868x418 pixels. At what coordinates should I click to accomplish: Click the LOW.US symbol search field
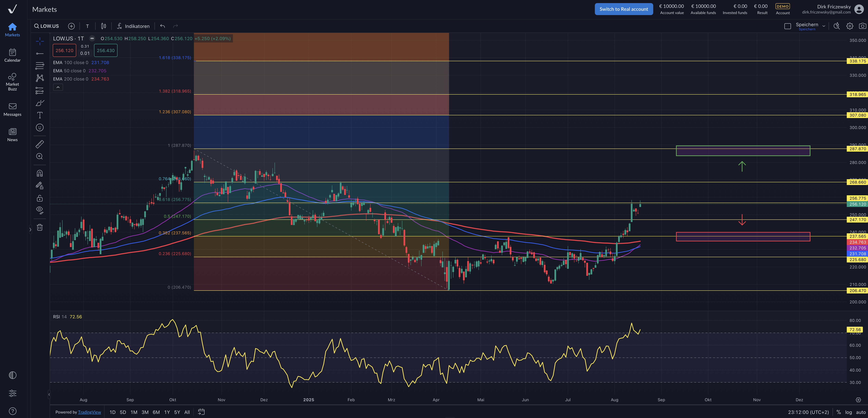(47, 26)
